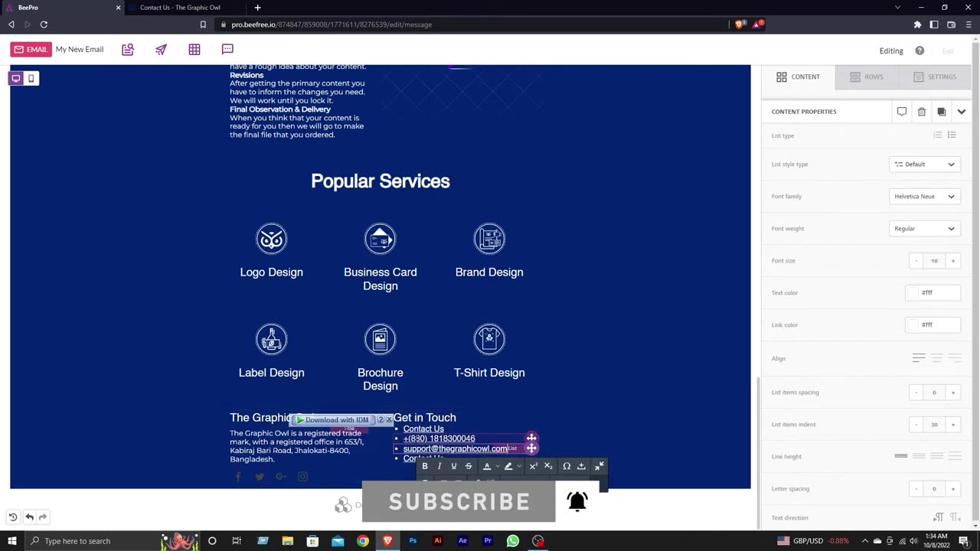Increase the letter spacing
Image resolution: width=980 pixels, height=551 pixels.
pos(953,489)
